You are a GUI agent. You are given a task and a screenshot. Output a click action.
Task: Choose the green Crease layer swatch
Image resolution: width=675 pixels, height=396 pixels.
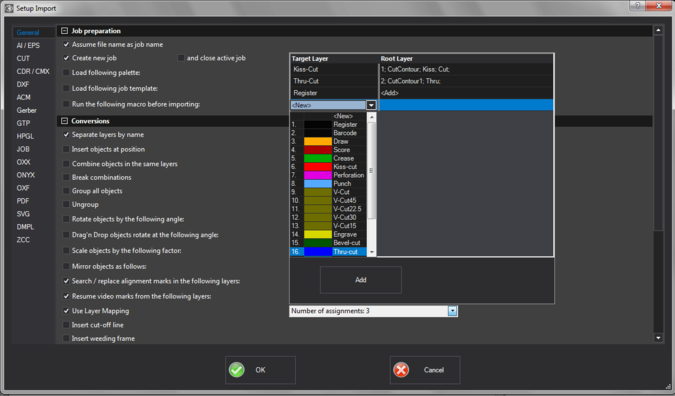pos(318,158)
